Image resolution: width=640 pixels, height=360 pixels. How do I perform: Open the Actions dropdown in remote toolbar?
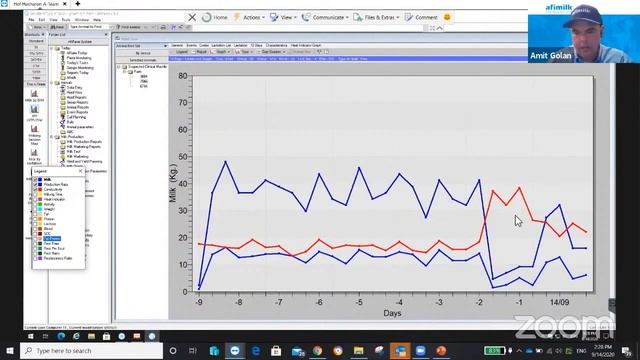(249, 18)
